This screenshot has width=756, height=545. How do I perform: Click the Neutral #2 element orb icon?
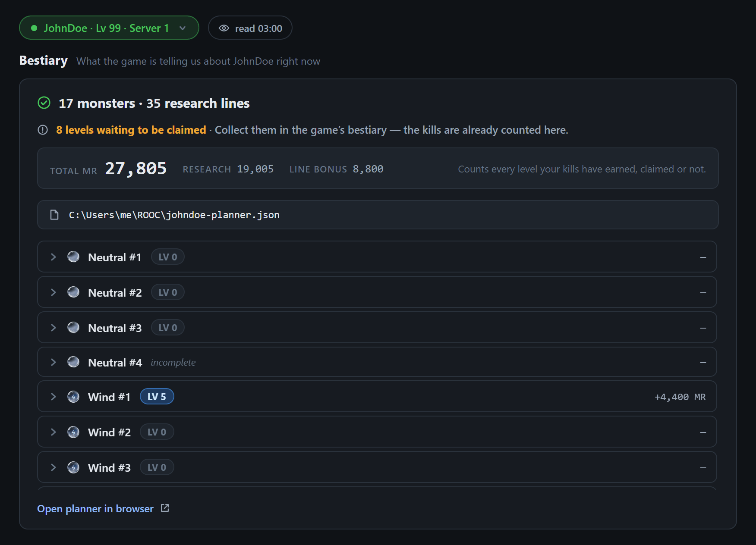pyautogui.click(x=73, y=292)
